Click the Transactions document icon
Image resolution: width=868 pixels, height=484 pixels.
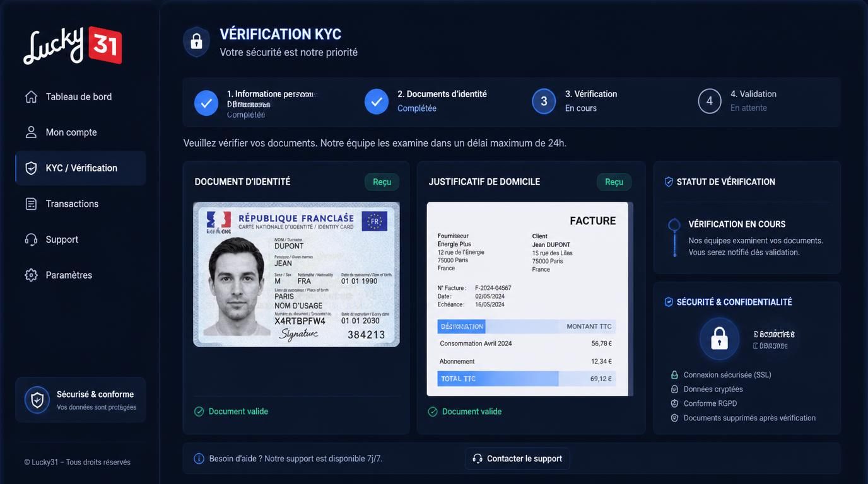(31, 204)
